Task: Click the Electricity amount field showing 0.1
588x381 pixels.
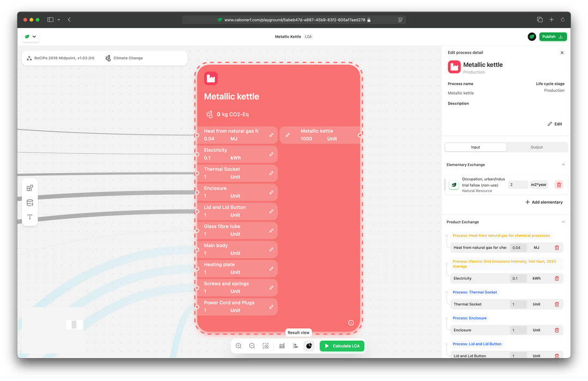Action: click(518, 278)
